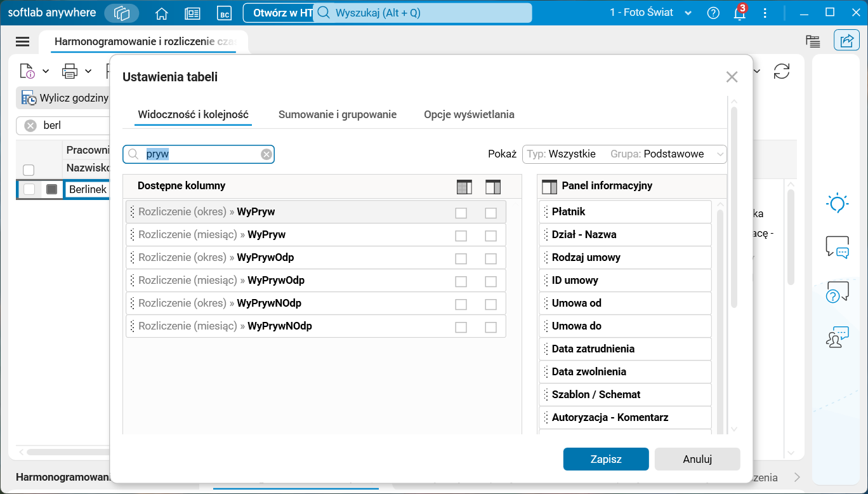
Task: Click the share icon at top right
Action: (x=846, y=41)
